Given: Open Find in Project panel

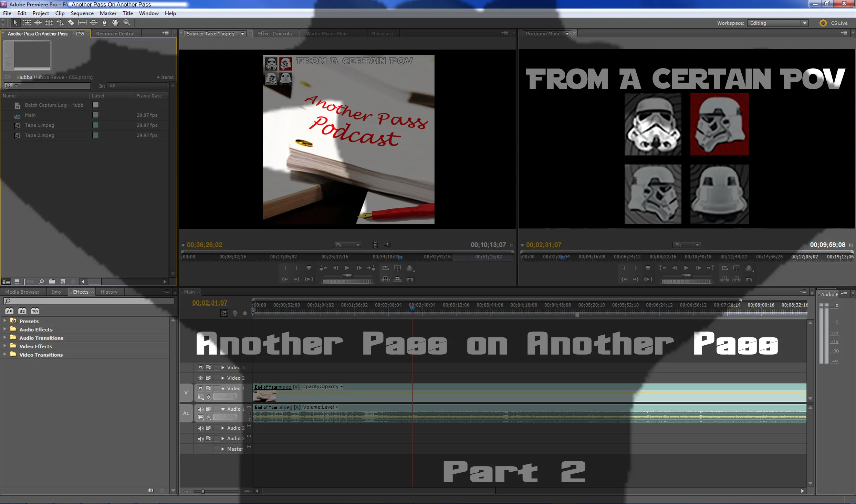Looking at the screenshot, I should pos(41,282).
